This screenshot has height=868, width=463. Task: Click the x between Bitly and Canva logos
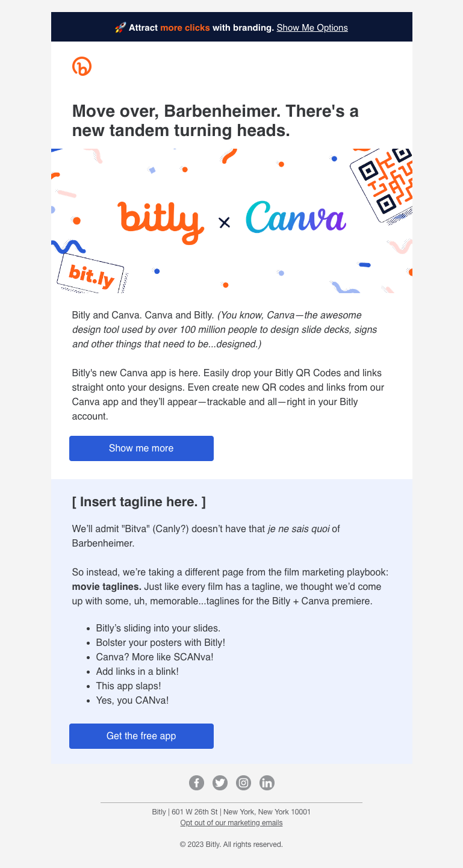click(x=225, y=222)
